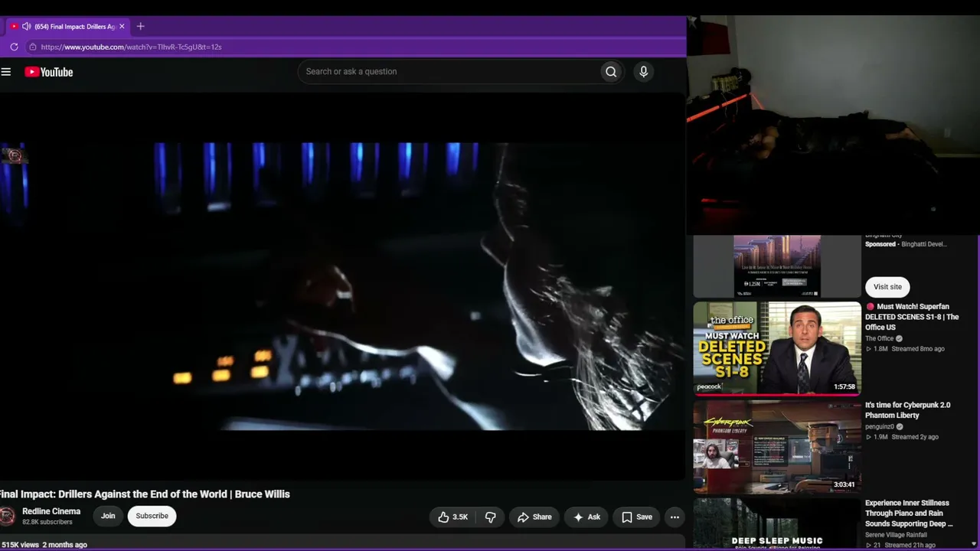The height and width of the screenshot is (551, 980).
Task: Click the 'Sponsored · Binghatti Devel...' label
Action: pyautogui.click(x=906, y=244)
